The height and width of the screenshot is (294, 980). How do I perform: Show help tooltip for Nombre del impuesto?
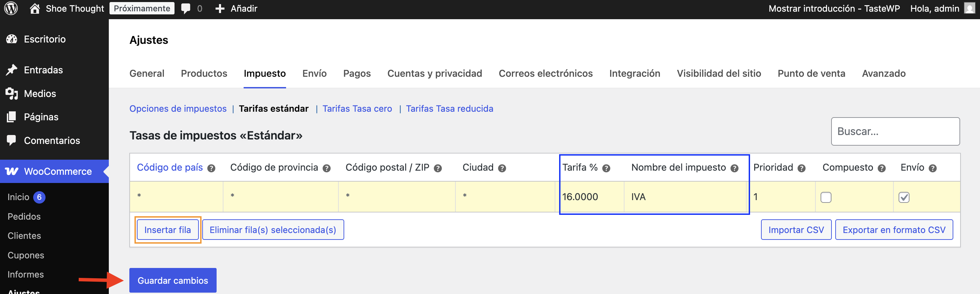[735, 168]
